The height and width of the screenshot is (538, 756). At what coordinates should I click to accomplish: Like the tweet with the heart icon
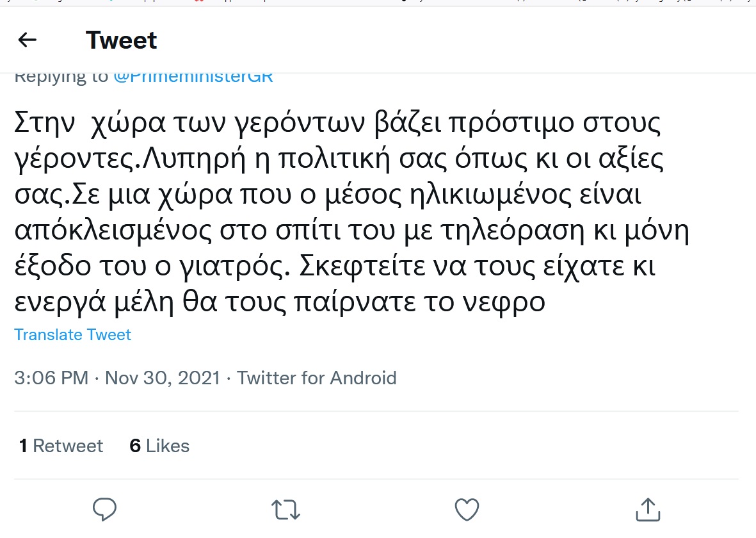[x=467, y=509]
